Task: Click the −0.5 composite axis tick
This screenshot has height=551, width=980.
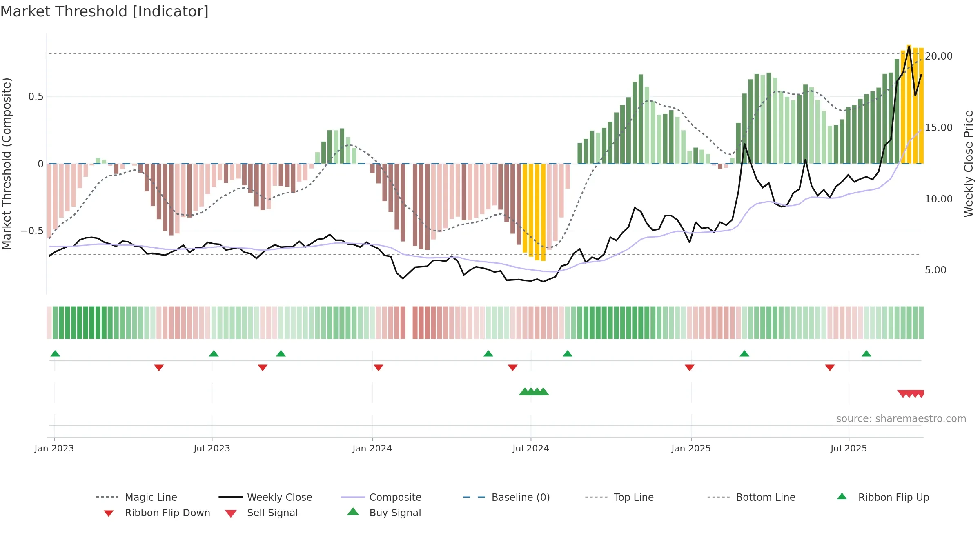Action: [x=32, y=231]
